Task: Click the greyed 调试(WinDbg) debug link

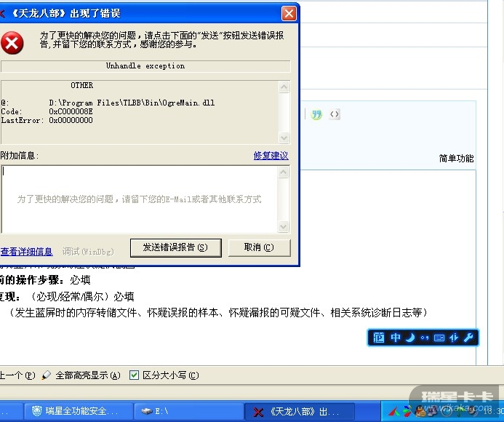Action: (88, 252)
